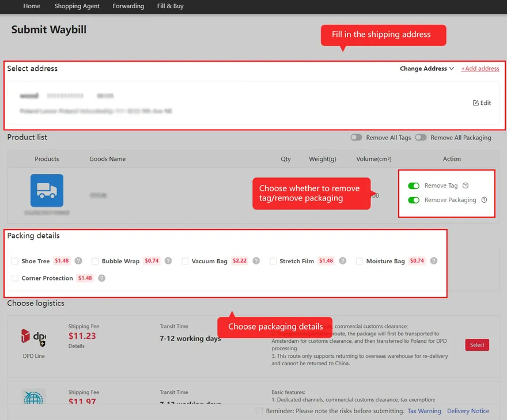Toggle the Remove All Tags switch
This screenshot has width=507, height=420.
pos(356,138)
